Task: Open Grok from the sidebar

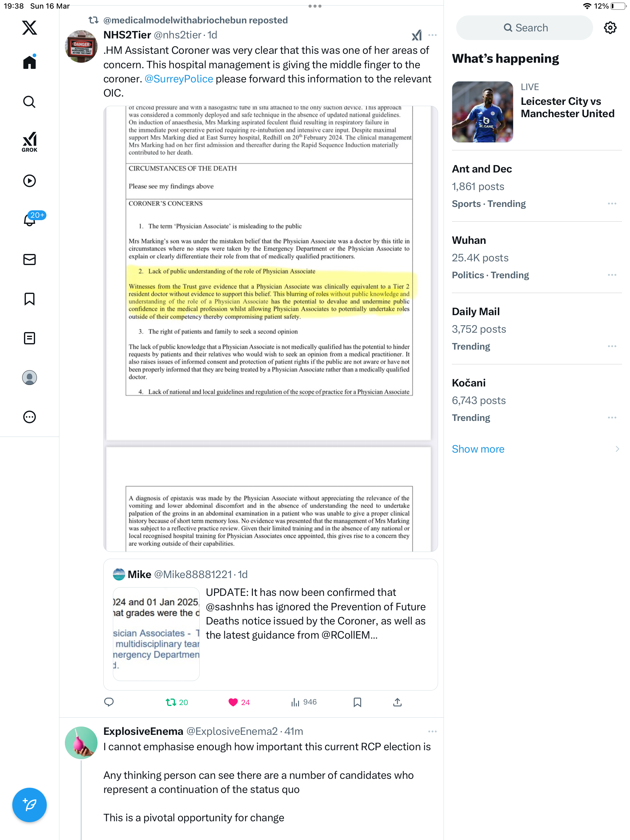Action: [x=29, y=142]
